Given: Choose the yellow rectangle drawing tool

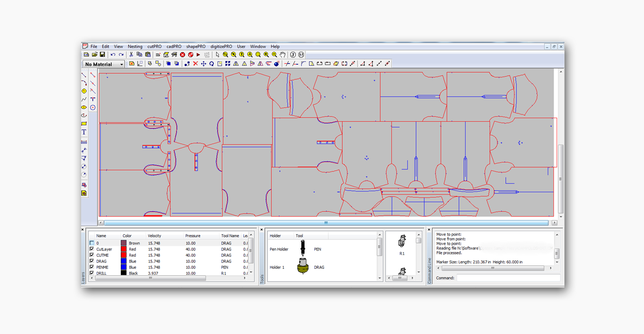Looking at the screenshot, I should coord(84,124).
